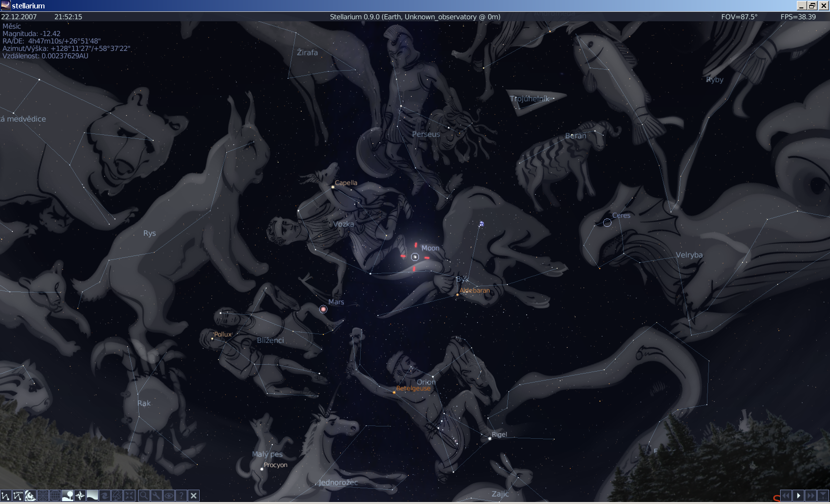
Task: Center view on selected object
Action: 129,496
